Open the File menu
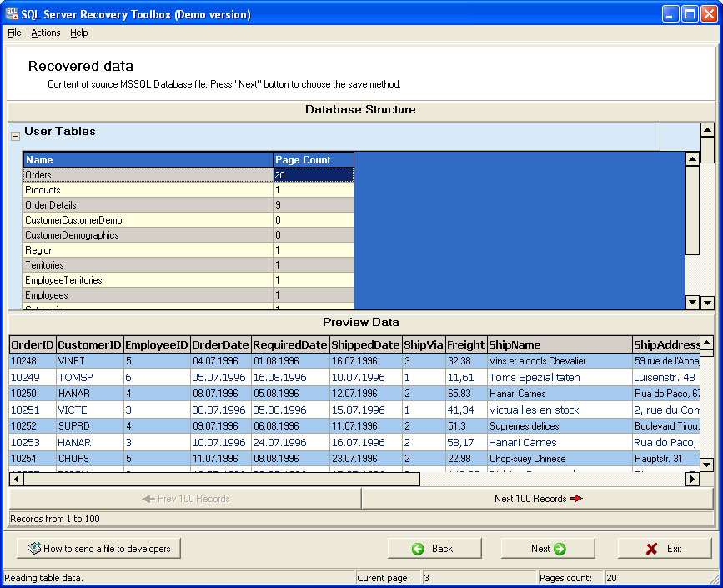The width and height of the screenshot is (723, 588). [14, 33]
